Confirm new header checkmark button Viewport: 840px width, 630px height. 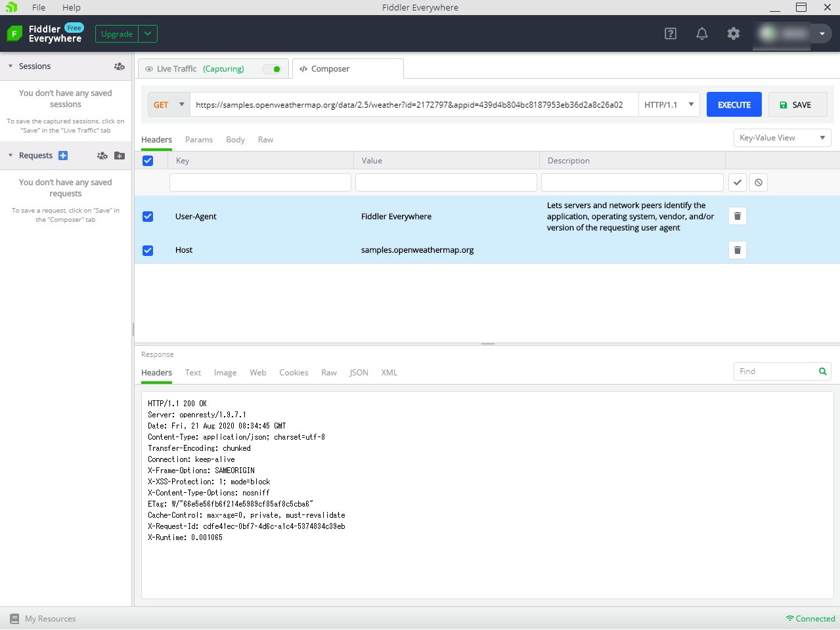(738, 182)
